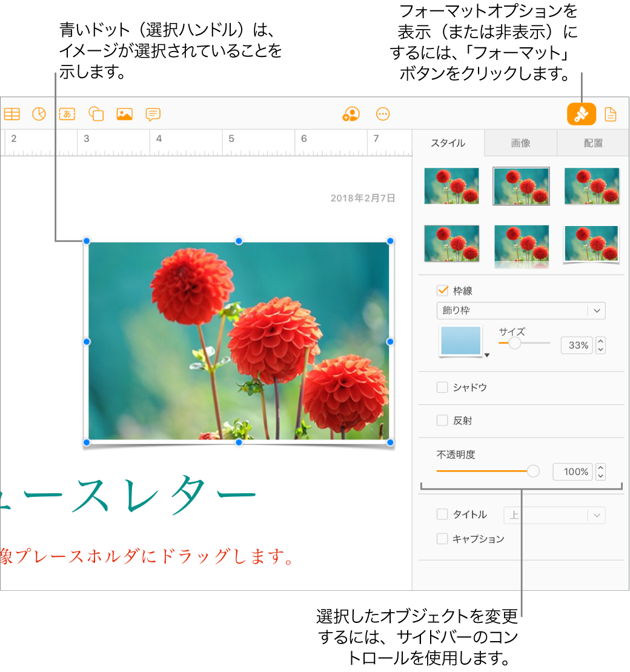This screenshot has height=672, width=630.
Task: Switch to the 画像 tab
Action: click(x=520, y=143)
